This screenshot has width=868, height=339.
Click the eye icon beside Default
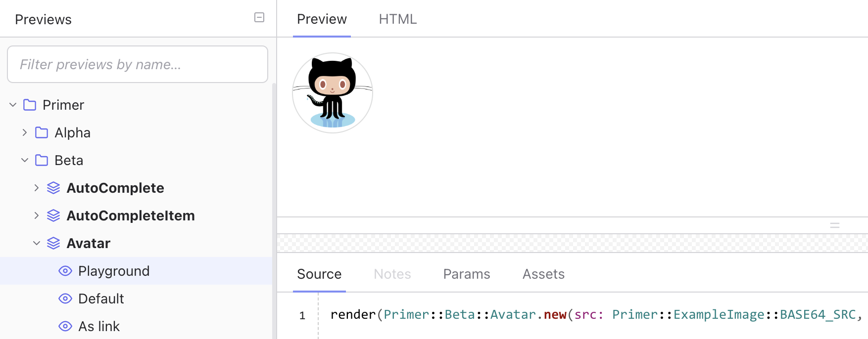click(x=65, y=298)
